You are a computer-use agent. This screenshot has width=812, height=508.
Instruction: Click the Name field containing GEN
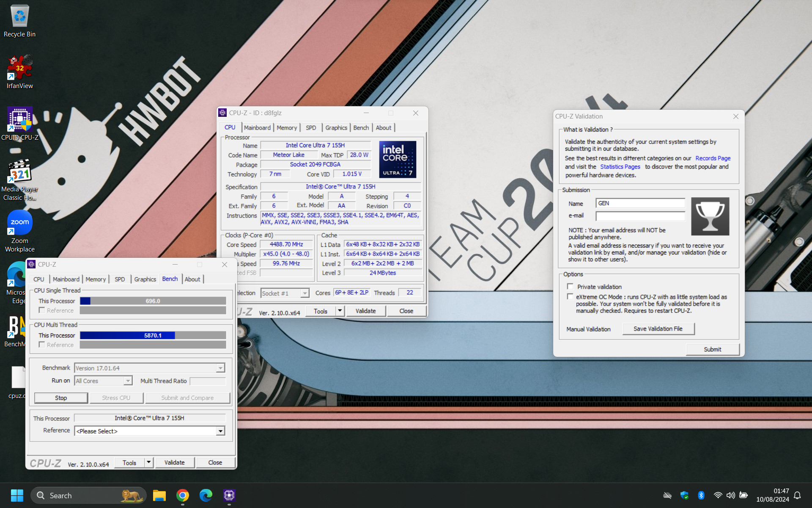point(640,203)
